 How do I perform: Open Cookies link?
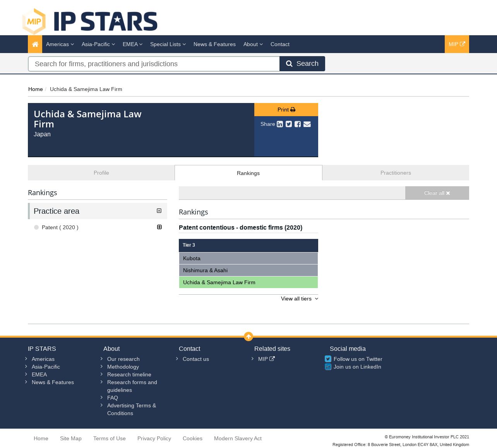(192, 438)
